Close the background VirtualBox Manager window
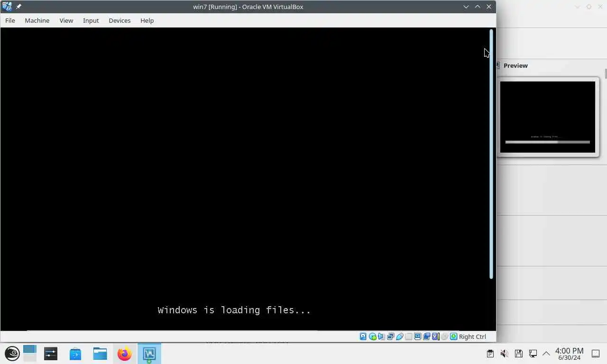607x364 pixels. [x=600, y=7]
